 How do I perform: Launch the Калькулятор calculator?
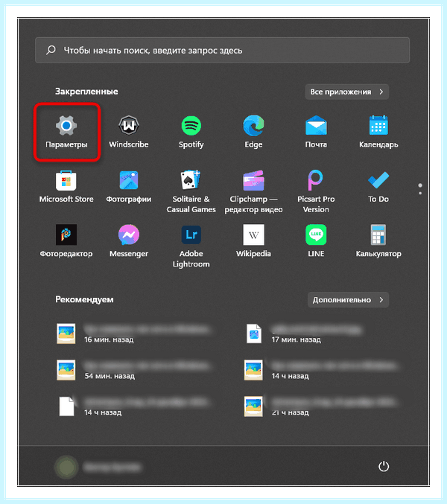click(378, 241)
